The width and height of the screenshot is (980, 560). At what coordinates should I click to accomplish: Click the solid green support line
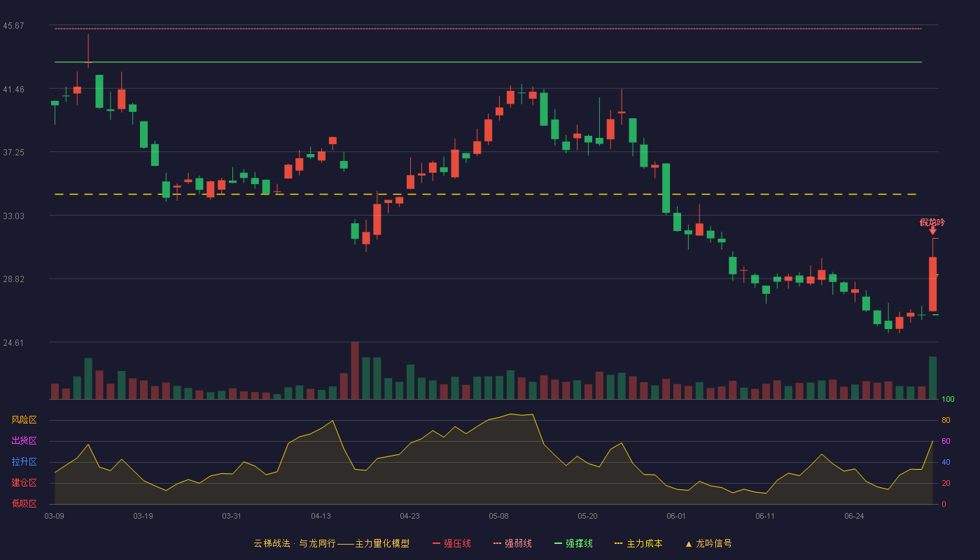488,62
